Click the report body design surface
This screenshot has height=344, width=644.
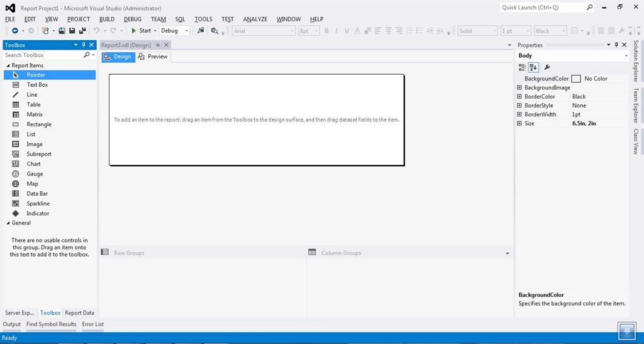pos(257,120)
